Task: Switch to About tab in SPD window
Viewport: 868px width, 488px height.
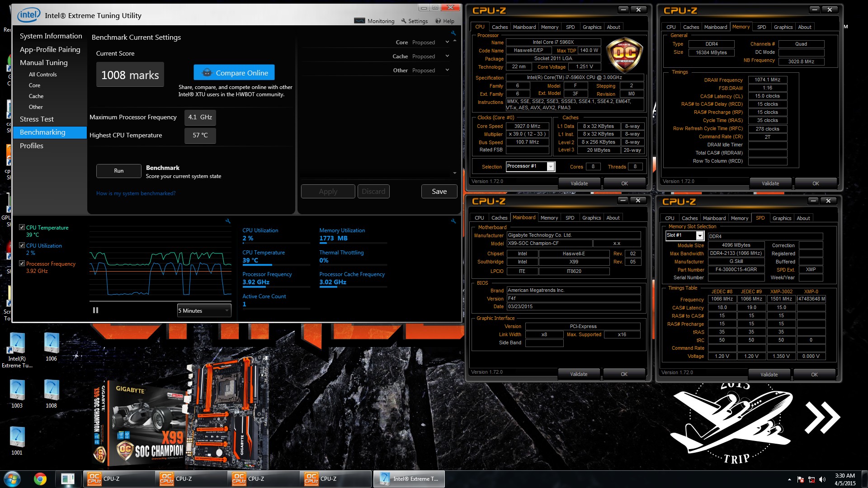Action: (x=803, y=218)
